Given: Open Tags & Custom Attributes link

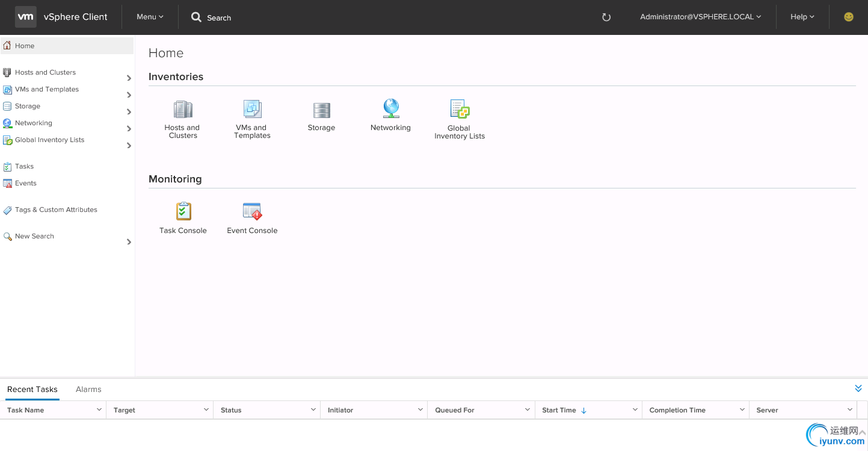Looking at the screenshot, I should click(56, 210).
